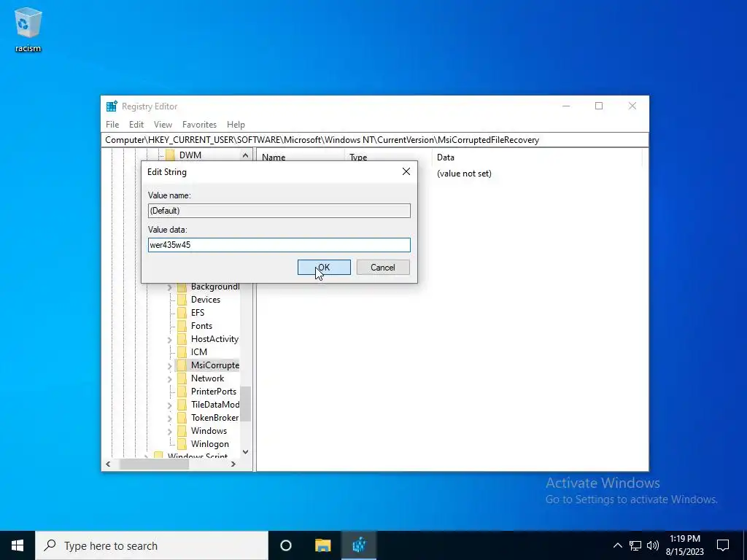Click the tree pane scroll down arrow
747x560 pixels.
(245, 452)
